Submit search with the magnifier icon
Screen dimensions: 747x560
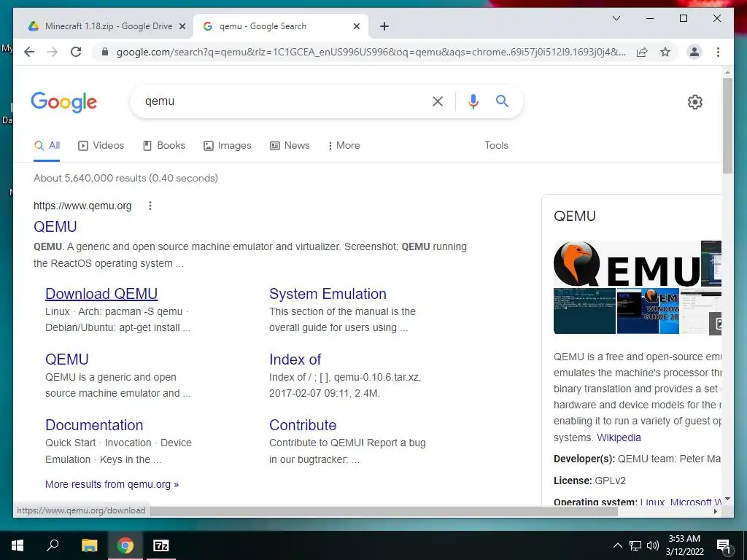[x=502, y=101]
